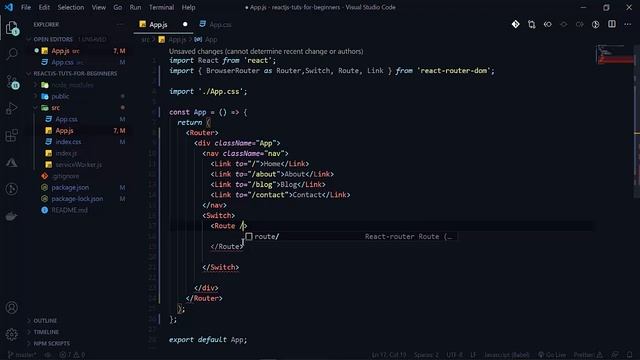Click the notifications bell in status bar
Image resolution: width=640 pixels, height=360 pixels.
(629, 355)
